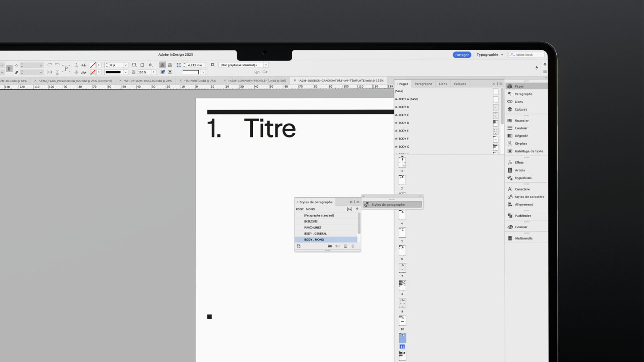Open the Hyperliens panel
The height and width of the screenshot is (362, 644).
click(x=523, y=178)
